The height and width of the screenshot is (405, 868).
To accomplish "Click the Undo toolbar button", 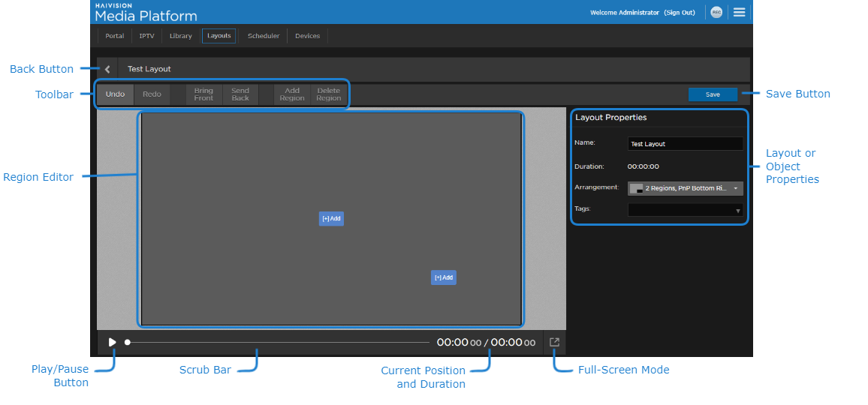I will pos(115,94).
